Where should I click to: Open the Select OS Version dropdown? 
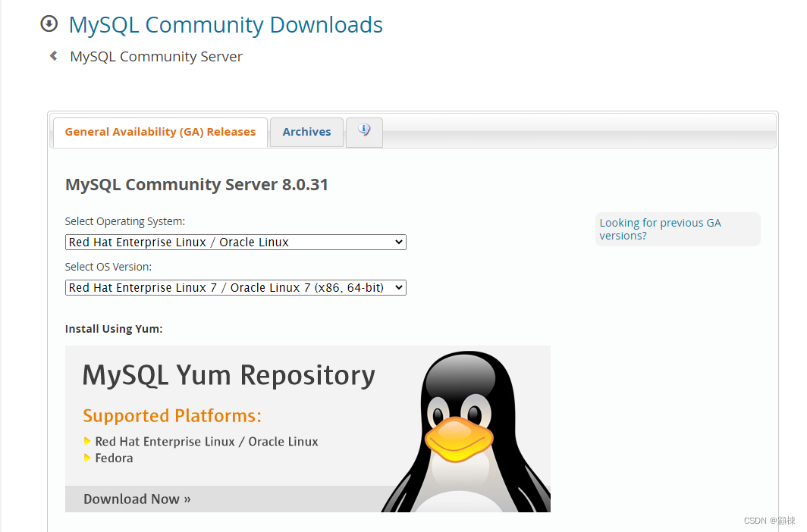(235, 287)
